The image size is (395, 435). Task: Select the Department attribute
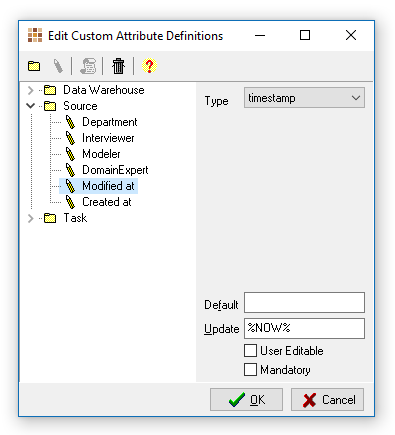(x=110, y=122)
